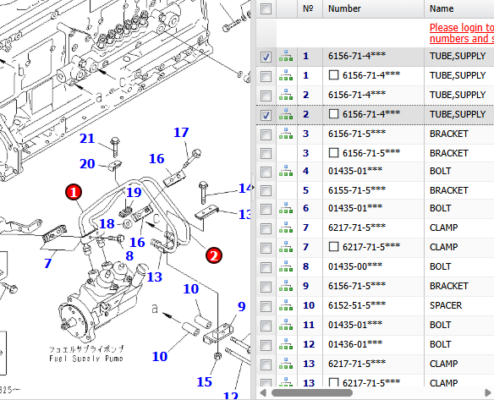
Task: Select callout 9 on the diagram
Action: coord(242,306)
